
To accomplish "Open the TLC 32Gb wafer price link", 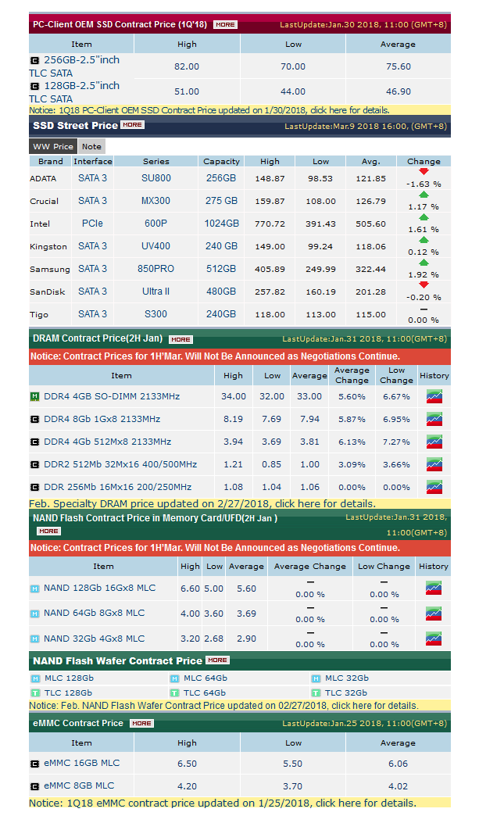I will coord(346,692).
